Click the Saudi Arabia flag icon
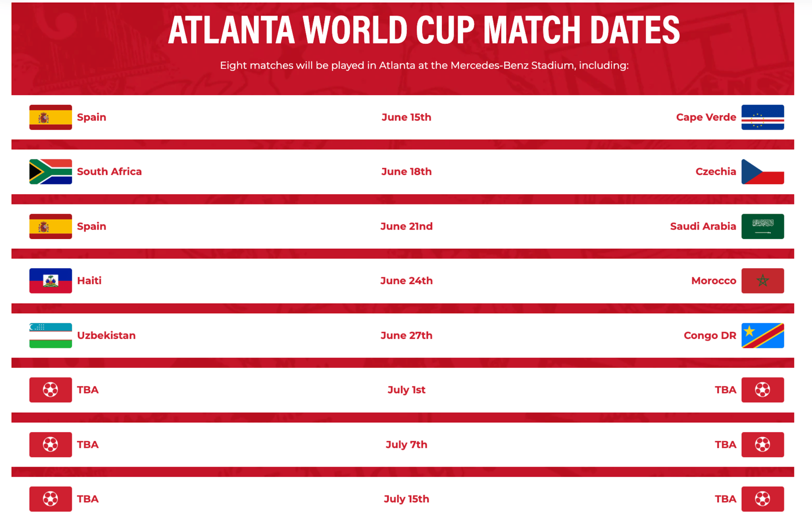812x517 pixels. pyautogui.click(x=762, y=226)
